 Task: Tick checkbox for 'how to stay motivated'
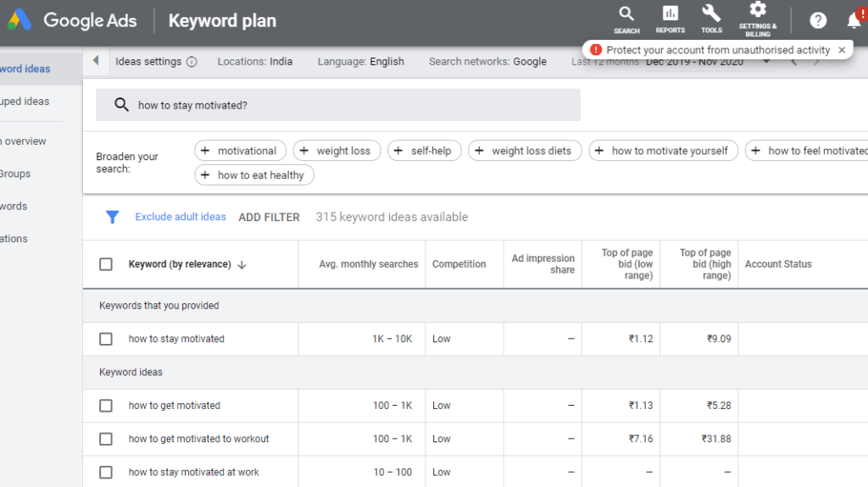106,339
